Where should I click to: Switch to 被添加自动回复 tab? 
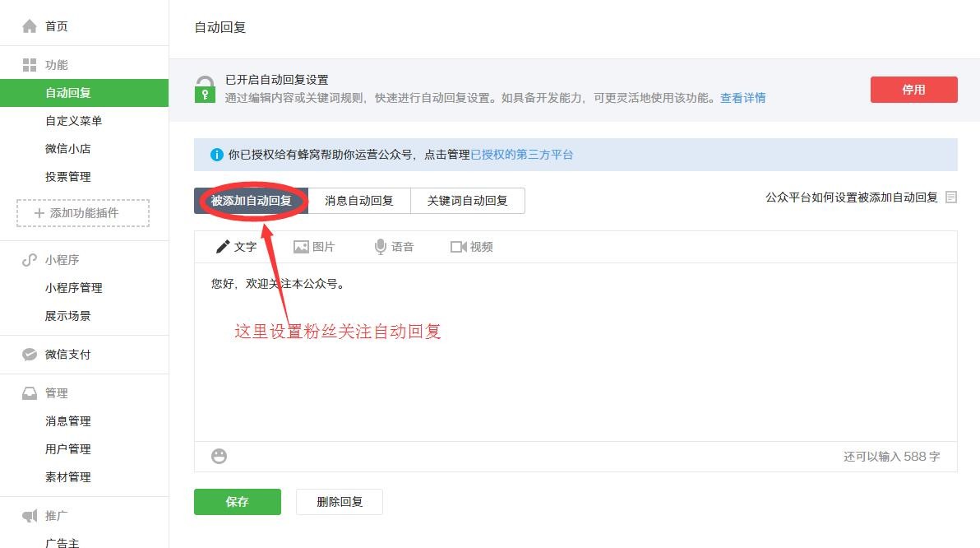point(251,201)
